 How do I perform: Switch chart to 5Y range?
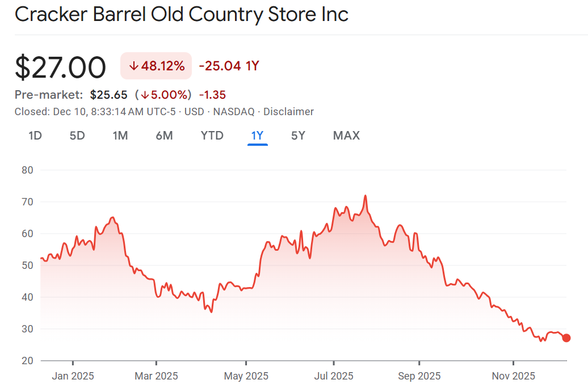click(x=298, y=136)
